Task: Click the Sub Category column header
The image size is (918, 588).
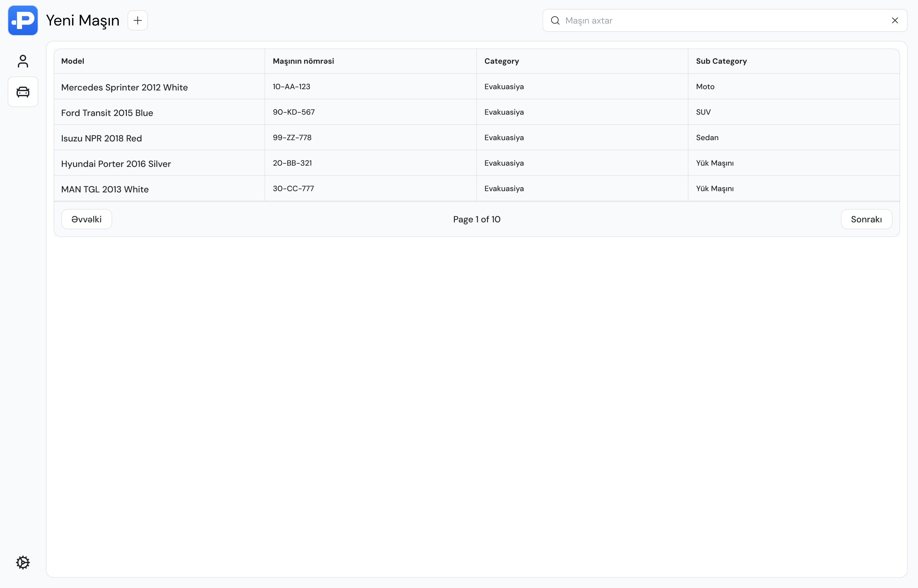Action: tap(721, 61)
